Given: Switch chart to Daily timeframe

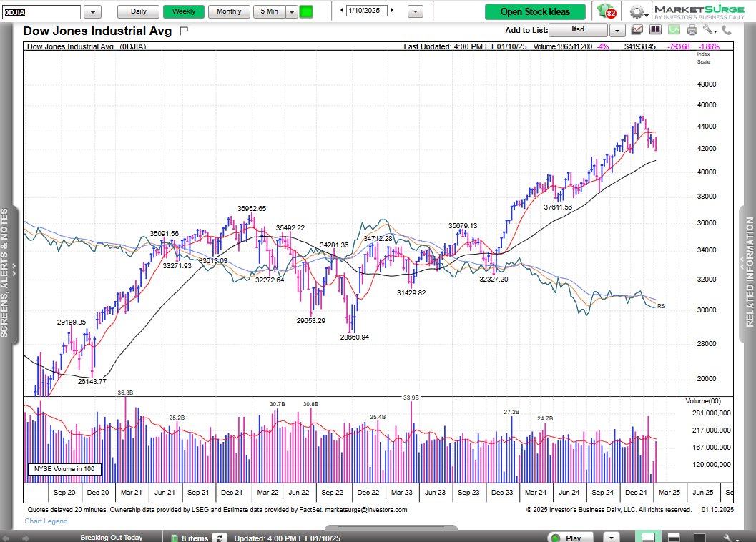Looking at the screenshot, I should click(138, 11).
